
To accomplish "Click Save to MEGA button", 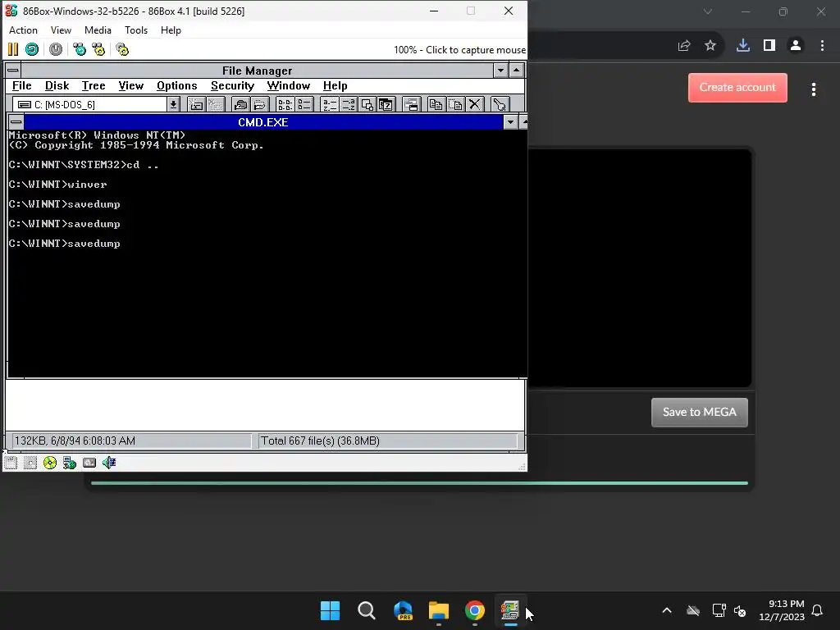I will coord(699,412).
